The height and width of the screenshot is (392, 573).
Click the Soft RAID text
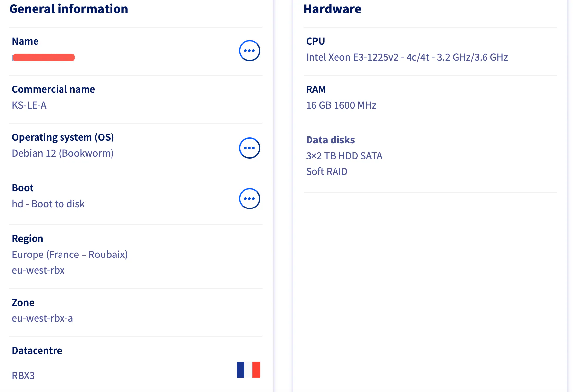click(327, 172)
